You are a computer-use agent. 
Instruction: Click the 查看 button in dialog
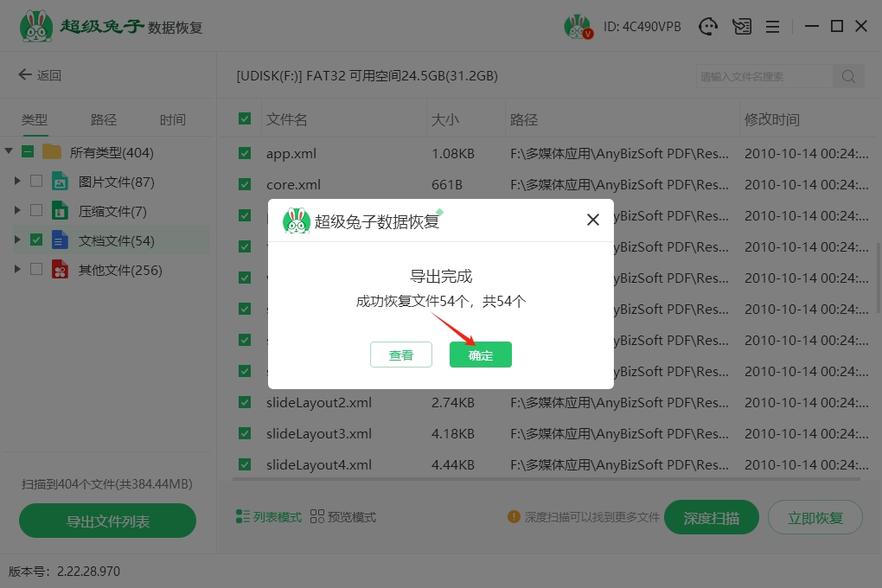click(x=400, y=355)
